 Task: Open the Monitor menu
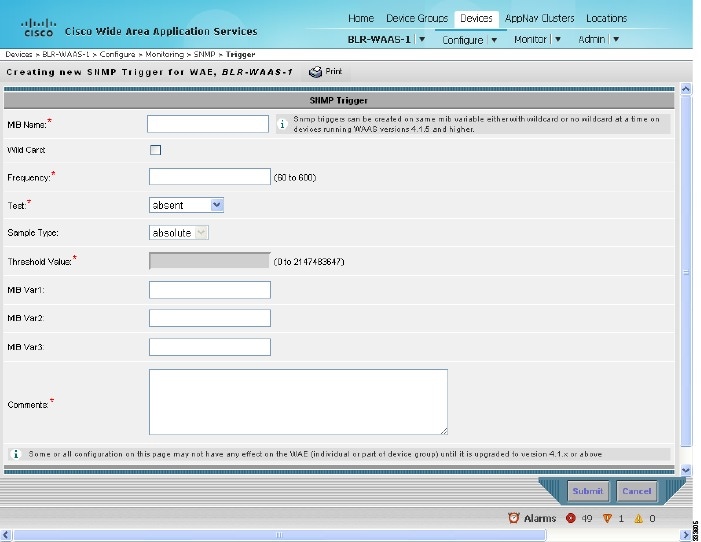(x=530, y=39)
